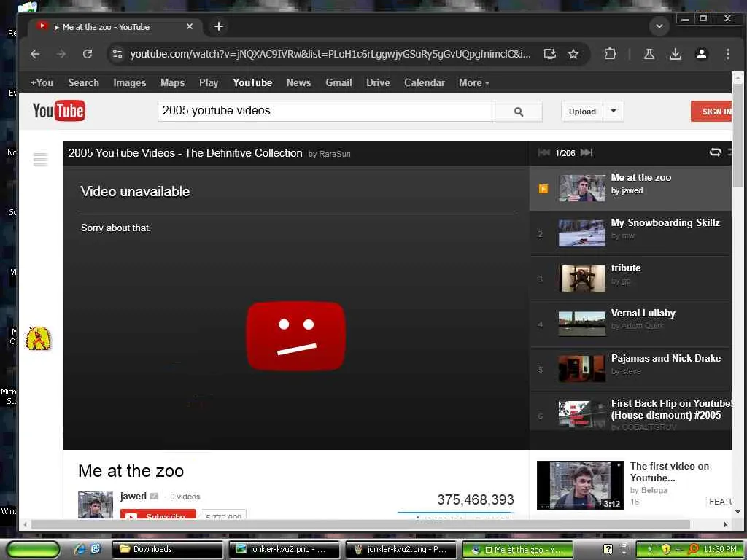
Task: Open the tab search chevron
Action: [x=659, y=27]
